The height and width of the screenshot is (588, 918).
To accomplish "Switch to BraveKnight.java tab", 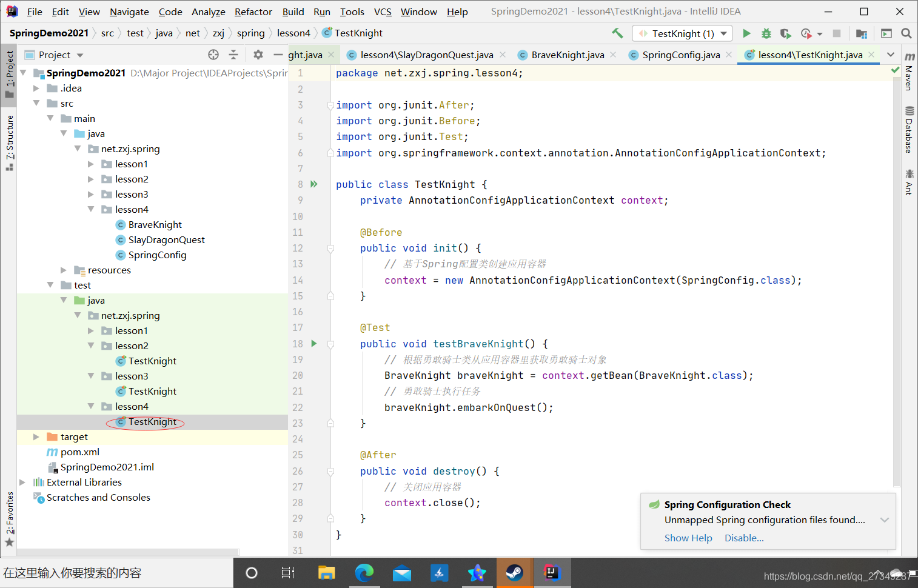I will pos(568,55).
